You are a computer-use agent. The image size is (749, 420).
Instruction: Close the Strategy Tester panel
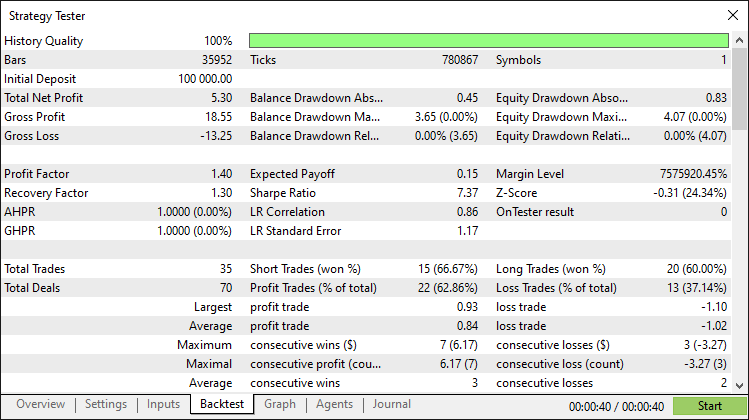pyautogui.click(x=732, y=15)
